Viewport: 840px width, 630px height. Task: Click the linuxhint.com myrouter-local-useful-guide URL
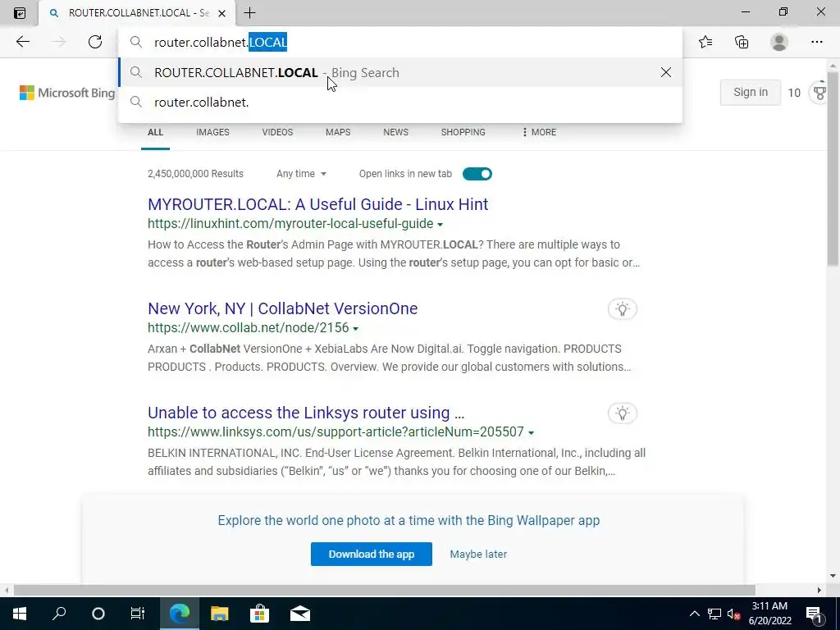(290, 223)
